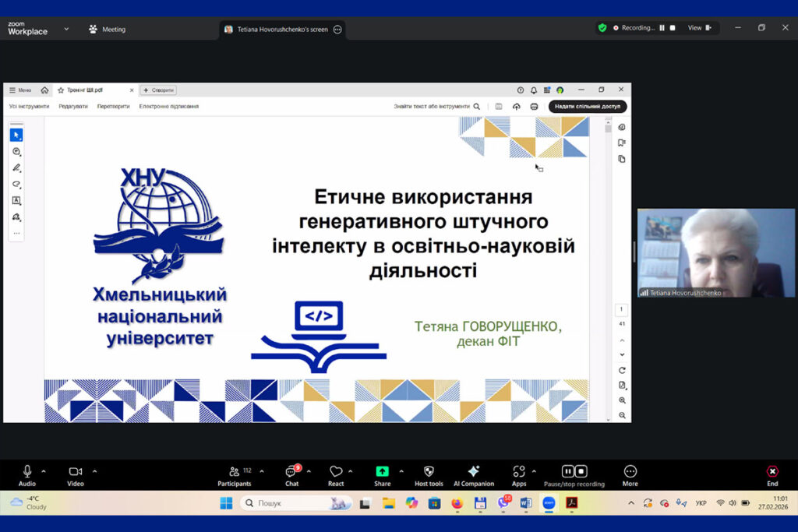The image size is (798, 532).
Task: Pause the recording in toolbar
Action: [x=568, y=471]
